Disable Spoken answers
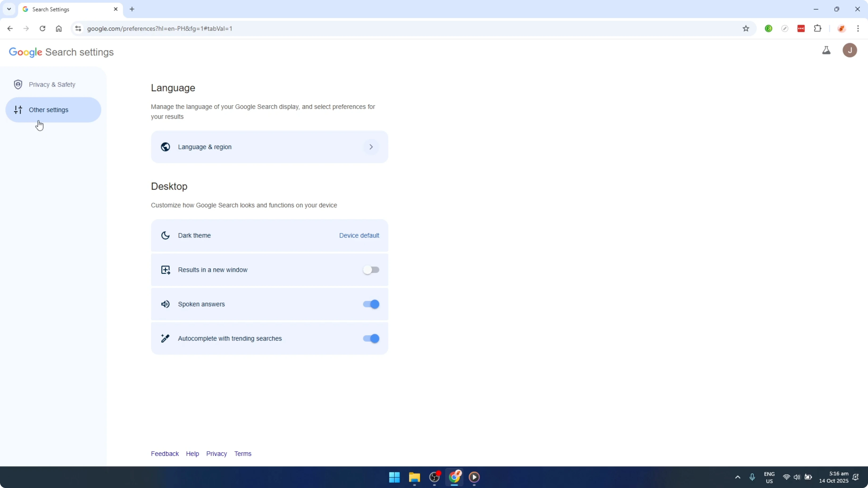 [x=370, y=304]
